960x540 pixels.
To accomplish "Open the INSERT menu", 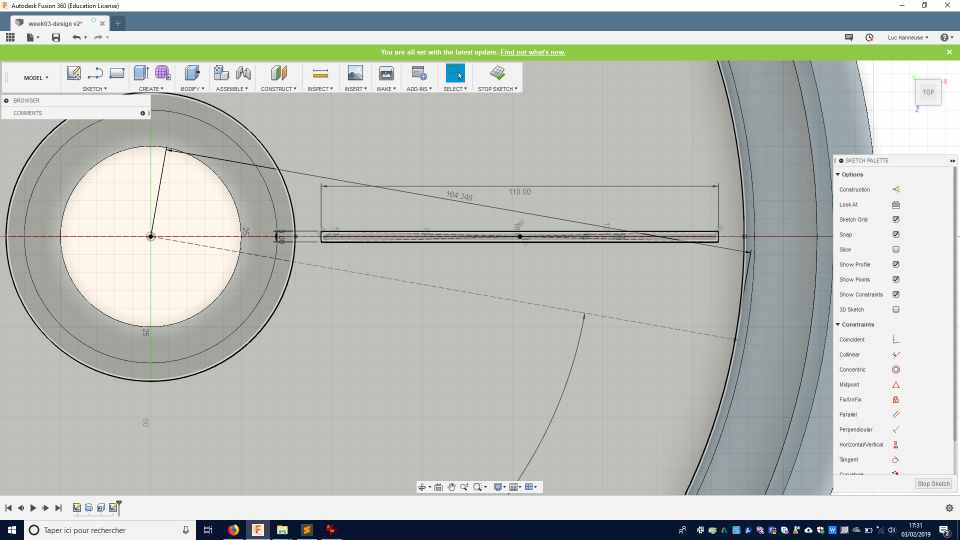I will point(356,89).
